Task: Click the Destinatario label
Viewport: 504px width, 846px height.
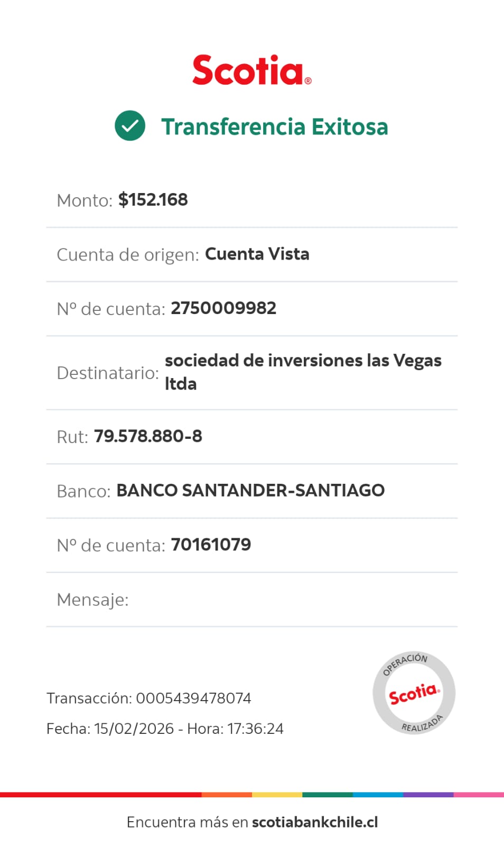Action: pos(108,373)
